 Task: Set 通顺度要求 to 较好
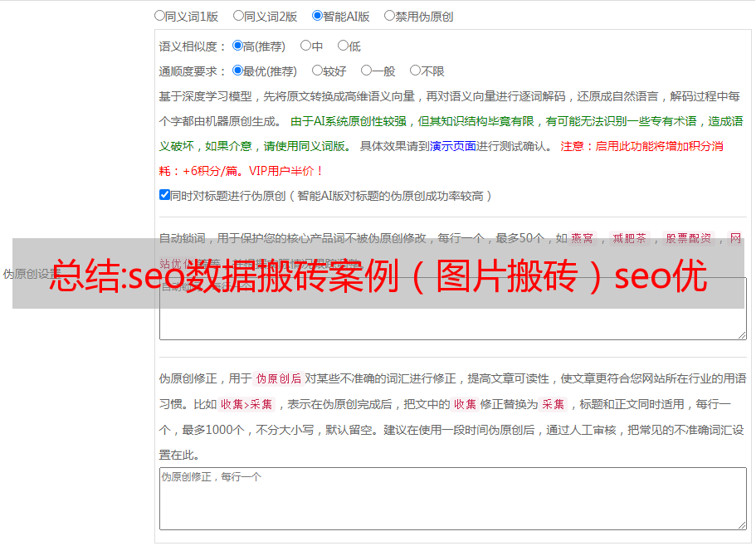coord(317,71)
